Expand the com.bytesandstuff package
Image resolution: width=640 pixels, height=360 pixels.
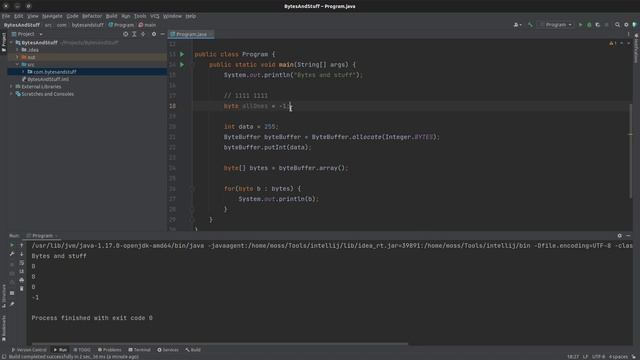click(x=23, y=72)
